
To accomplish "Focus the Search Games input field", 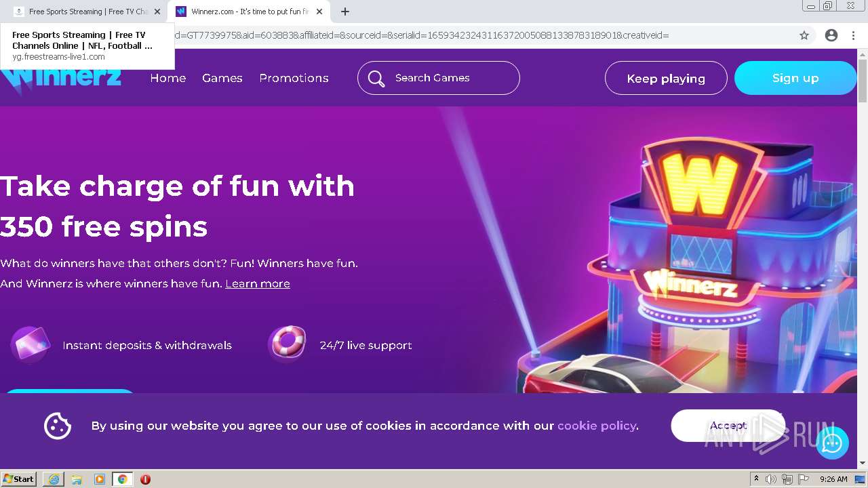I will (x=439, y=78).
